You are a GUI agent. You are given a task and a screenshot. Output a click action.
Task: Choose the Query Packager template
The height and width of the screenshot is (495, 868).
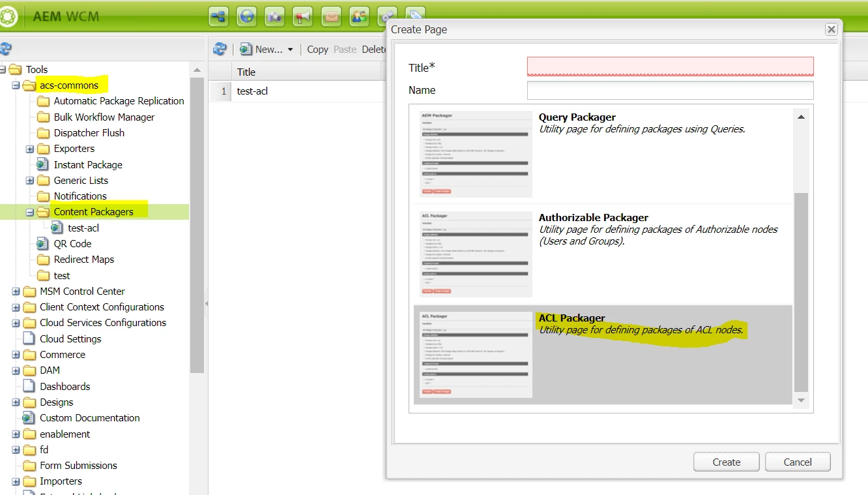tap(603, 154)
